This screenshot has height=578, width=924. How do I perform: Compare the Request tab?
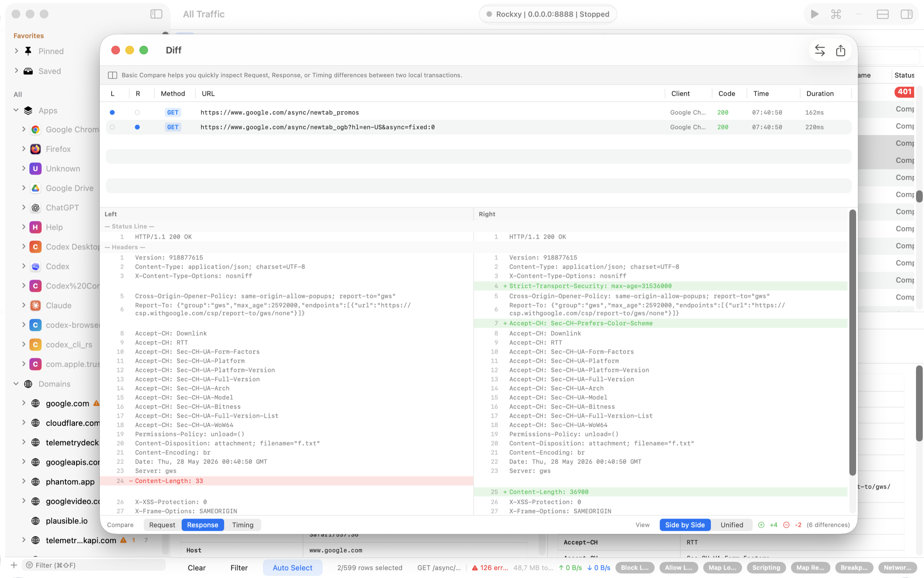[x=162, y=525]
